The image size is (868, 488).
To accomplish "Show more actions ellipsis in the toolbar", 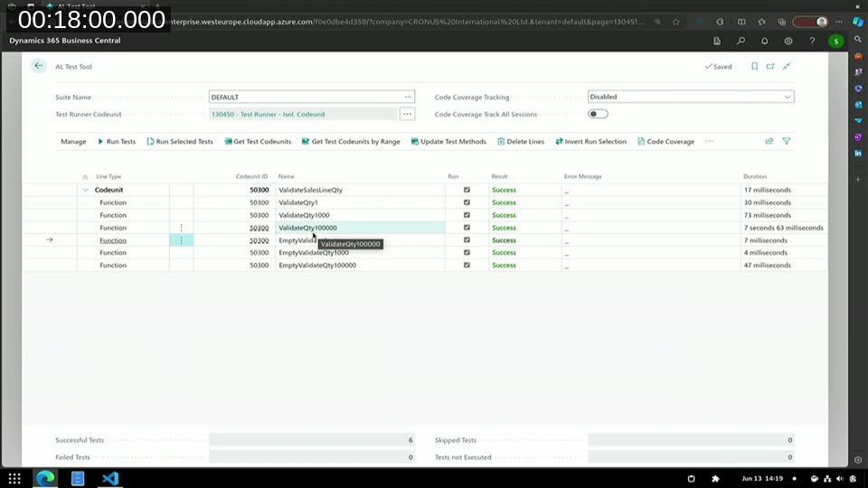I will click(x=709, y=141).
